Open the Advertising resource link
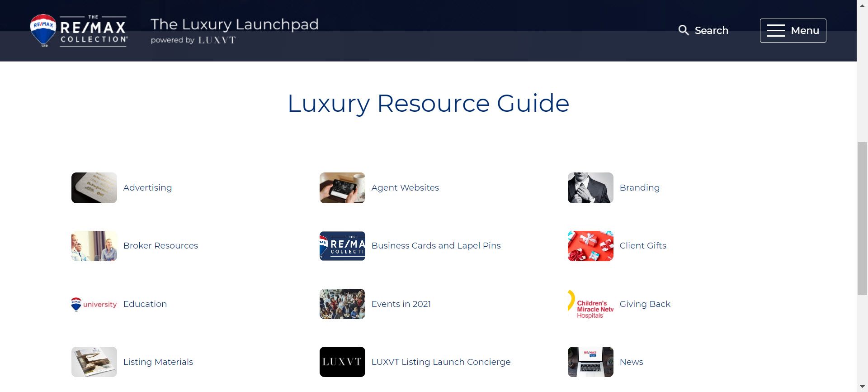The image size is (868, 392). coord(147,188)
